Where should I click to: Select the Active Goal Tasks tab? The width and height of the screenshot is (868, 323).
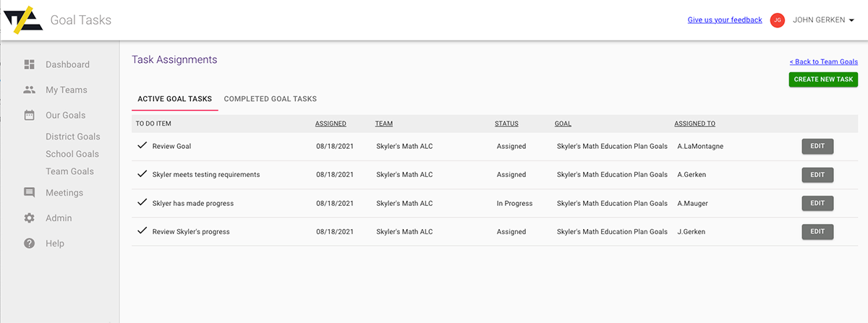(175, 99)
